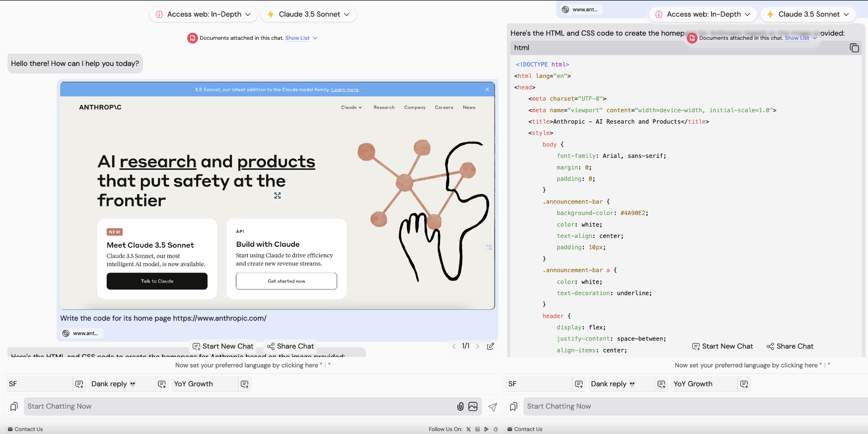Open the YouTube icon in Follow Us On

(x=487, y=429)
